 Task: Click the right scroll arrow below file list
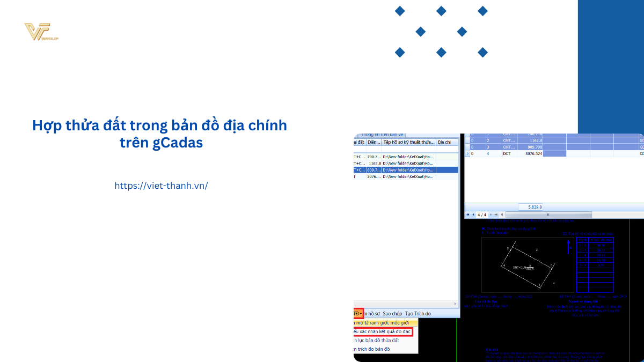[x=456, y=304]
